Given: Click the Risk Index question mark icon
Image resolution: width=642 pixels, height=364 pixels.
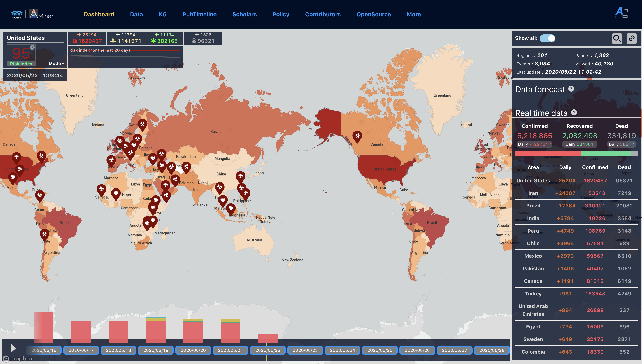Looking at the screenshot, I should [32, 48].
